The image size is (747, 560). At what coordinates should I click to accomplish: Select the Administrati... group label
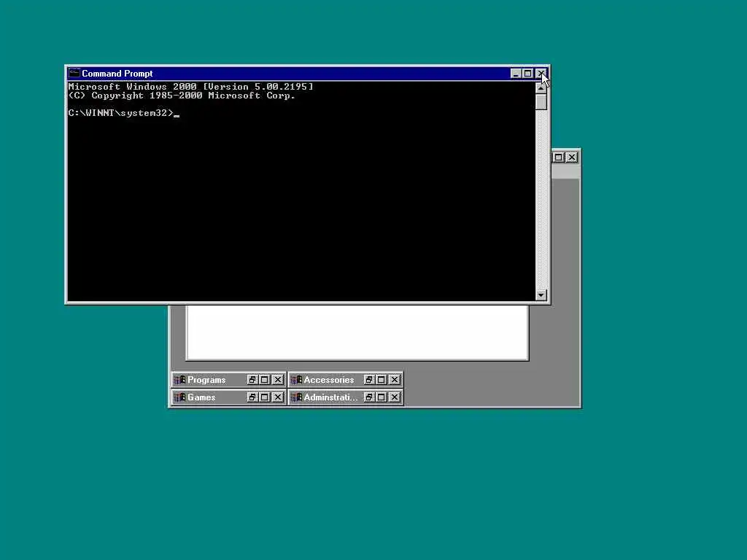330,397
